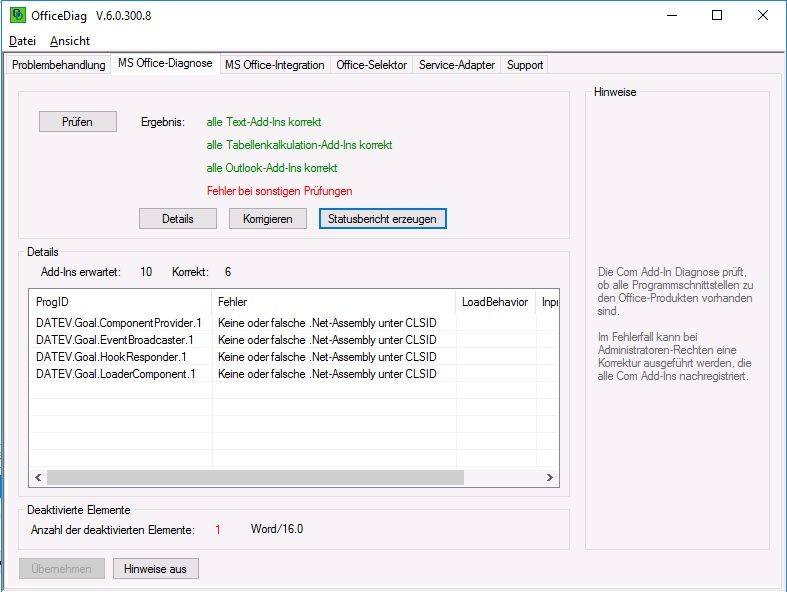Click the left arrow of horizontal scrollbar

(x=39, y=478)
